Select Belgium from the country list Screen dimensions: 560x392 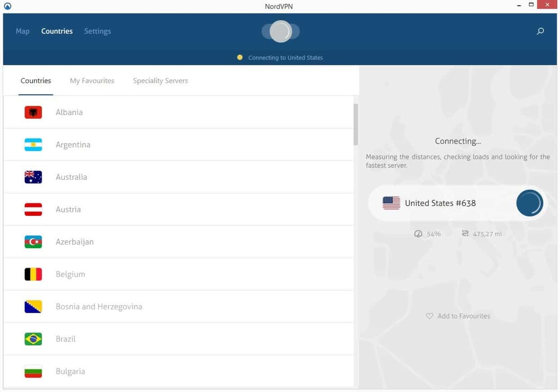(x=178, y=274)
